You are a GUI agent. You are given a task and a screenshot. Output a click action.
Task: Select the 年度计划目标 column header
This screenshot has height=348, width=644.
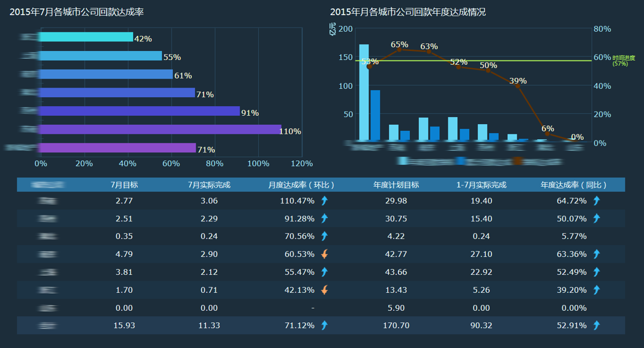coord(396,185)
